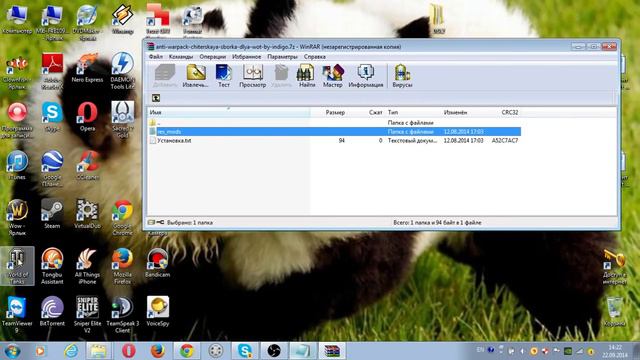Open the Commands menu in WinRAR
Screen dimensions: 640x360
tap(180, 57)
